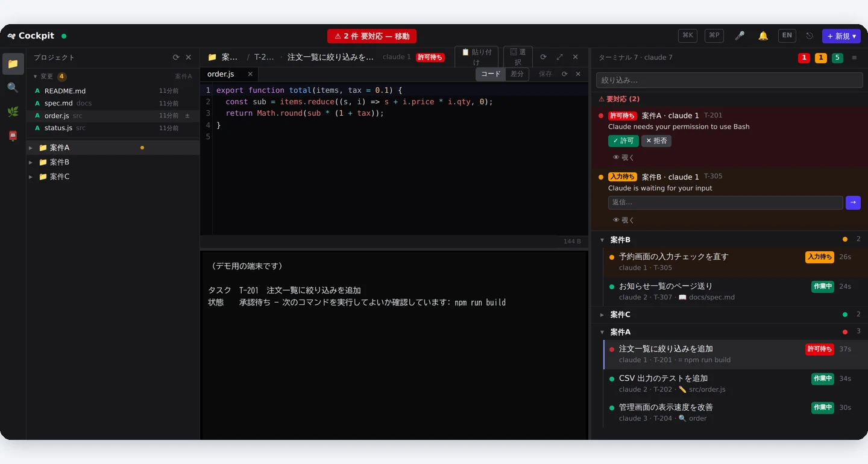Open the 新規 dropdown

(x=841, y=36)
